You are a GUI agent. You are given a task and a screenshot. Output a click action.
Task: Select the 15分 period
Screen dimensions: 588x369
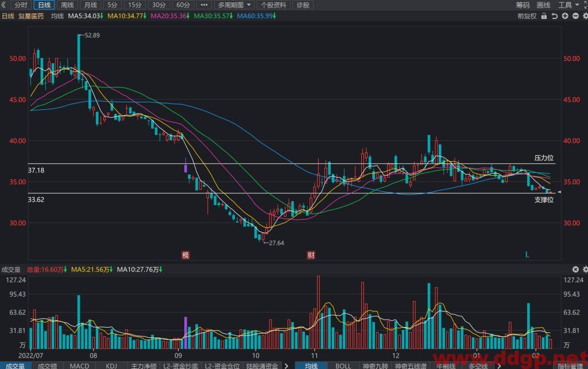pyautogui.click(x=135, y=5)
